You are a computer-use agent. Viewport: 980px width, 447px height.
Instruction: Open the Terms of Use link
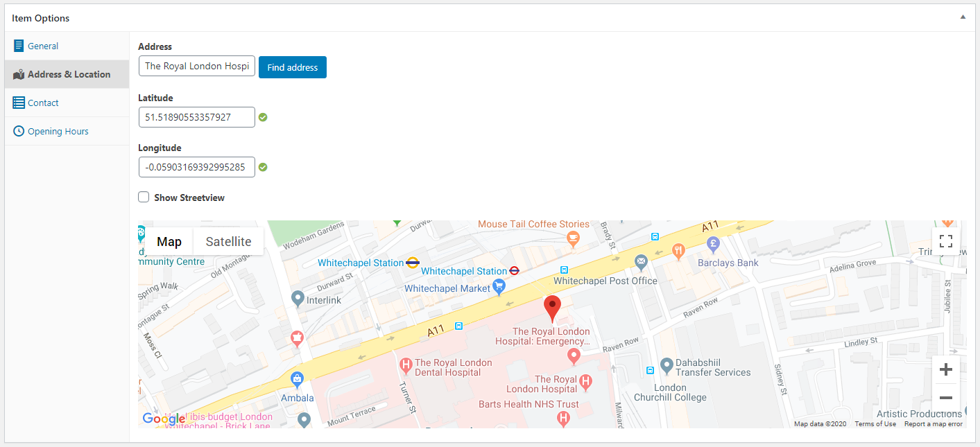coord(875,424)
